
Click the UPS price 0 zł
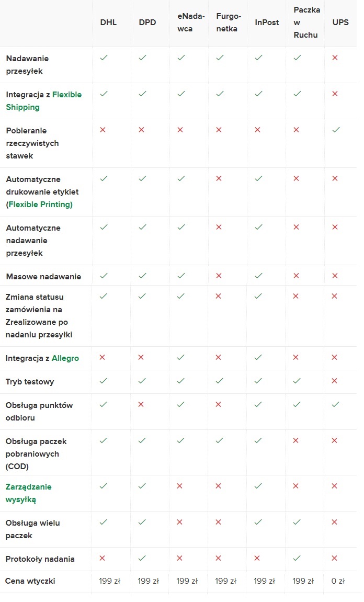pos(338,581)
